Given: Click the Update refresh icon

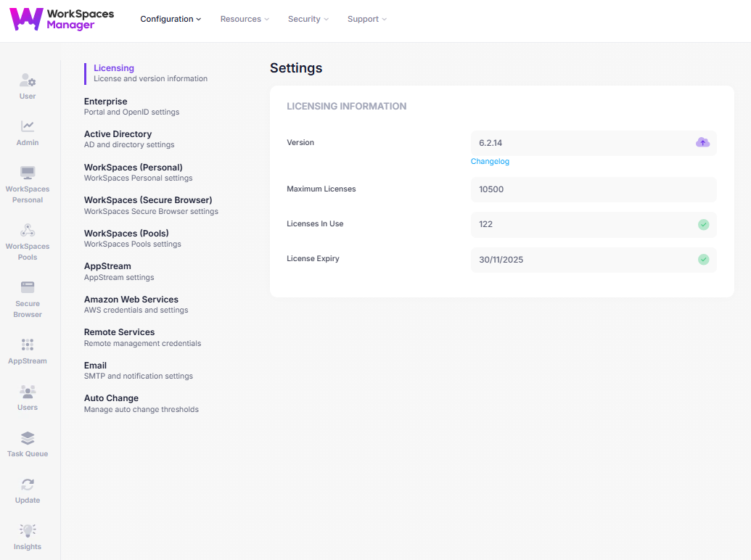Looking at the screenshot, I should [x=28, y=485].
